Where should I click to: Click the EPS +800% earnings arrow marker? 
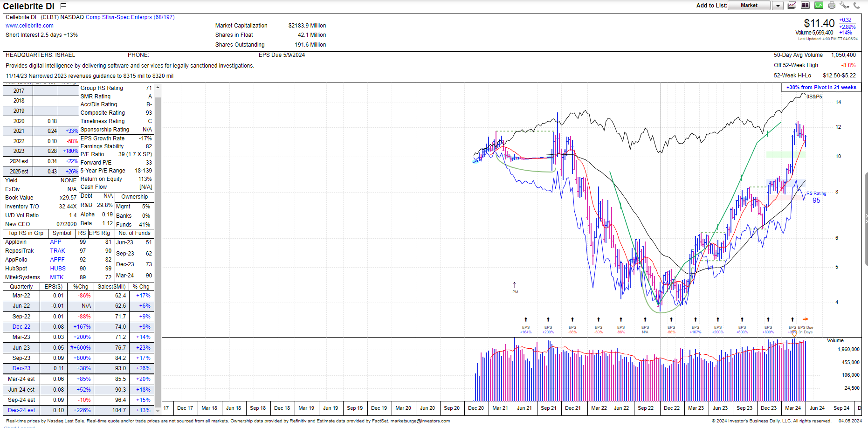[768, 319]
